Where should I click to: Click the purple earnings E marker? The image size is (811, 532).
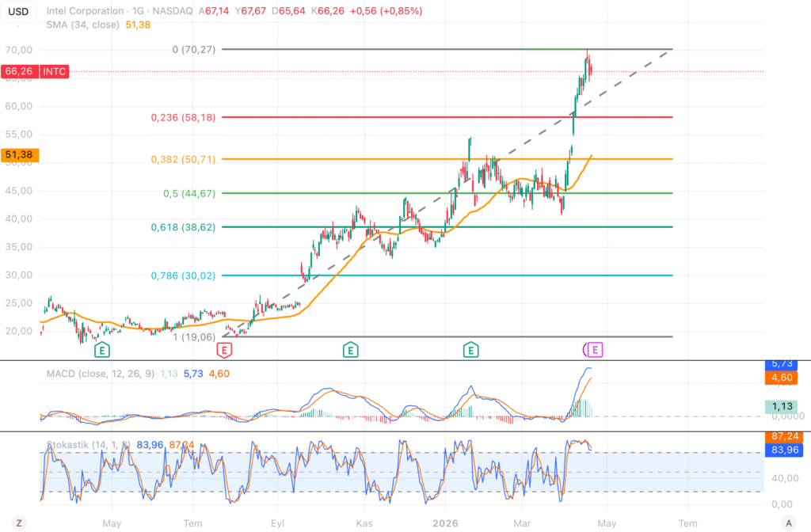[x=596, y=349]
